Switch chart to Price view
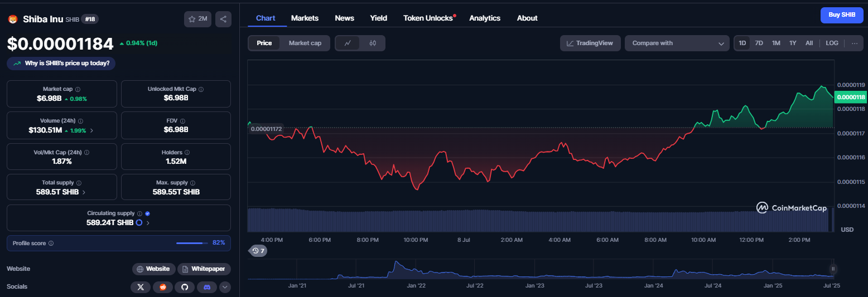This screenshot has height=297, width=868. [264, 43]
